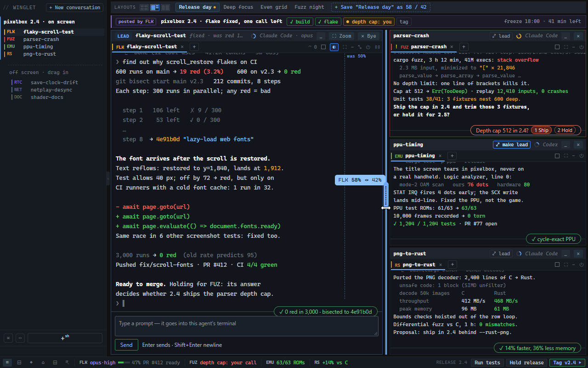Click the power icon in ppu-timing pane

581,156
